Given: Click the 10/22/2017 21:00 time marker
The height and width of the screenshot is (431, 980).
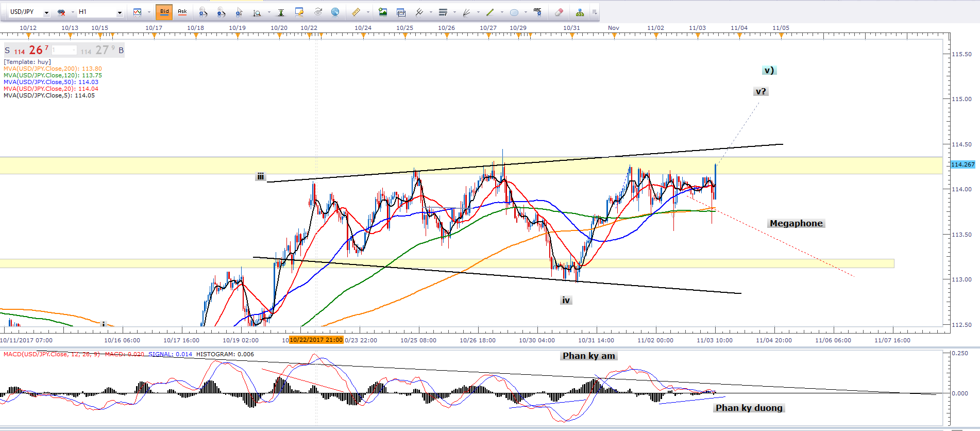Looking at the screenshot, I should click(x=316, y=340).
